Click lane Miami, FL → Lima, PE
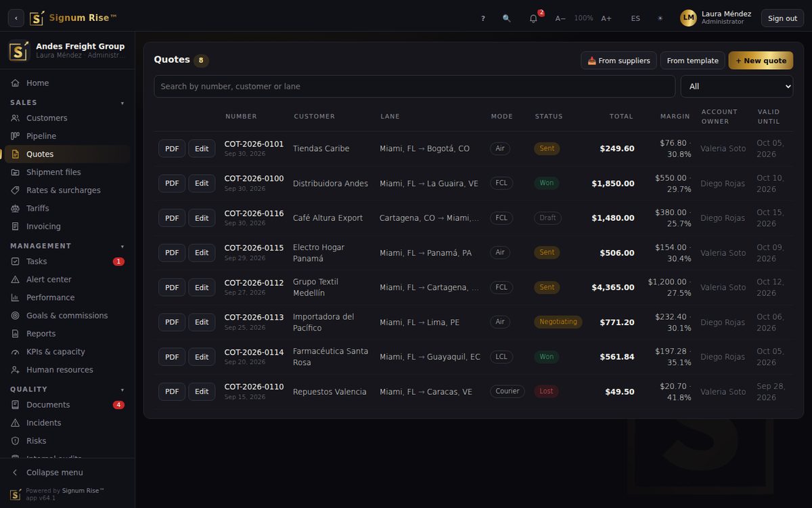 click(x=420, y=322)
